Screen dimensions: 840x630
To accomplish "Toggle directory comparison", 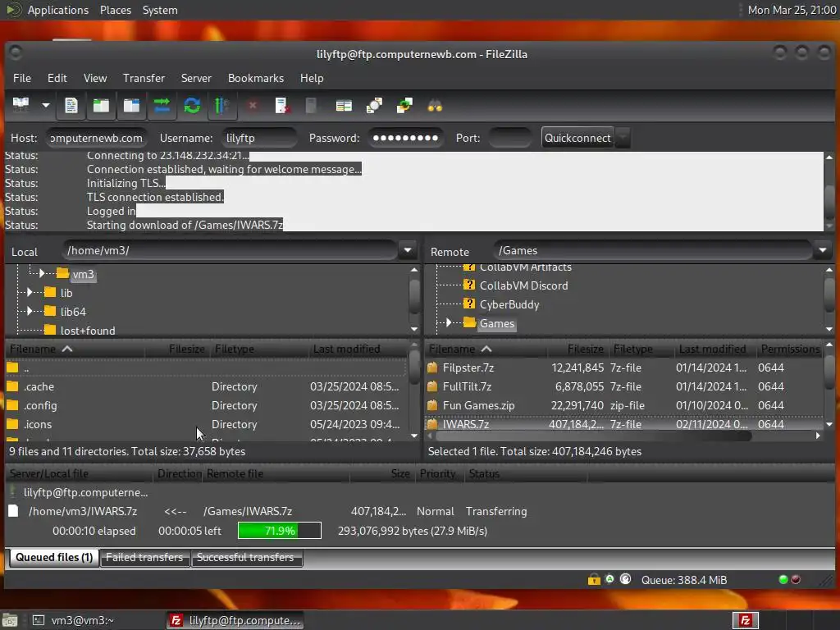I will click(374, 105).
